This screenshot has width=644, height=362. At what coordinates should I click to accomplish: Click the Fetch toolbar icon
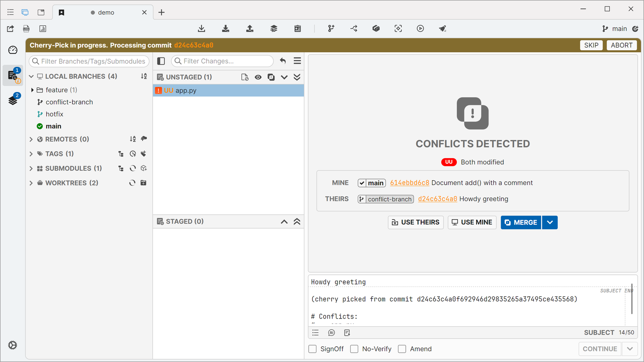(x=202, y=29)
